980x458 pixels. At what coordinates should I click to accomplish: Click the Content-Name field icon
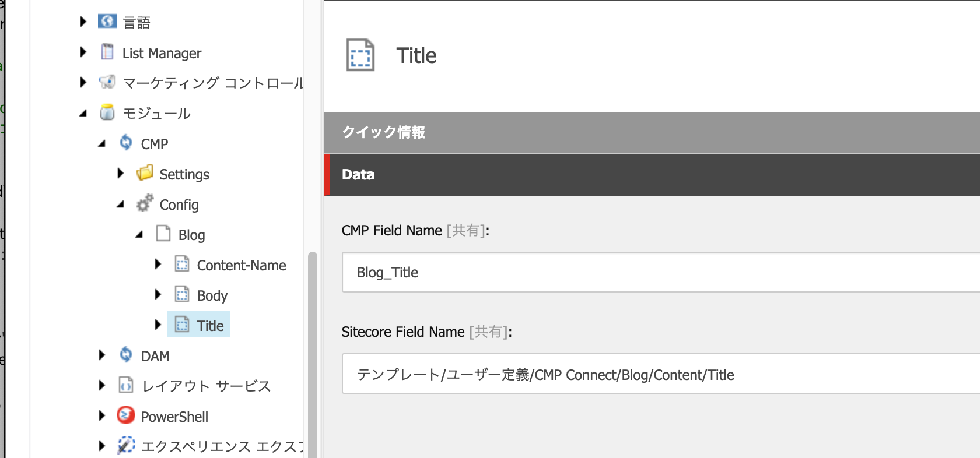pos(182,264)
